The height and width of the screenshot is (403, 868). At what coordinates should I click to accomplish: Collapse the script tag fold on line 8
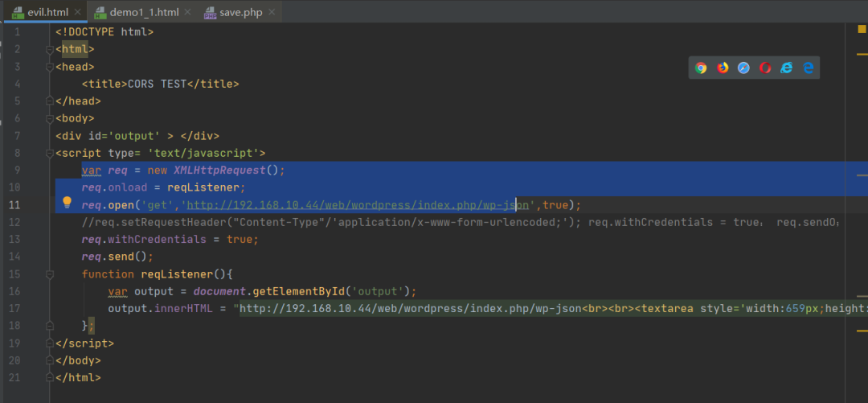tap(50, 153)
